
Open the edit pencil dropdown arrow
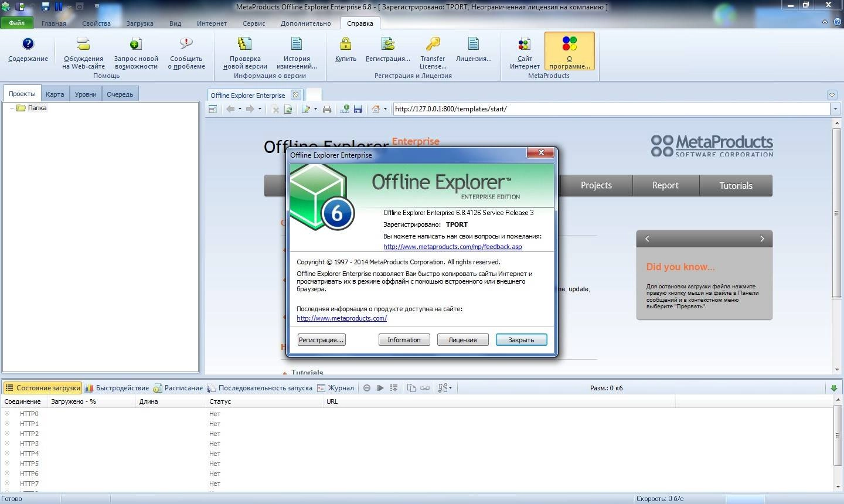point(315,109)
